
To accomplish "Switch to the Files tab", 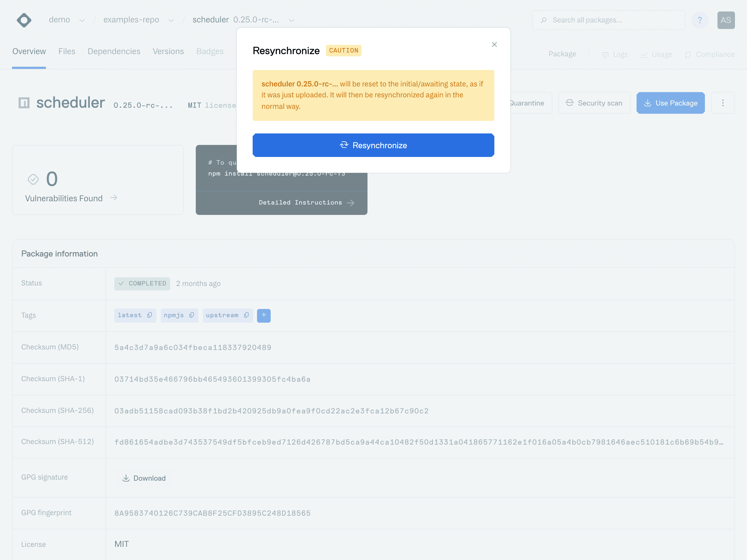I will tap(66, 51).
